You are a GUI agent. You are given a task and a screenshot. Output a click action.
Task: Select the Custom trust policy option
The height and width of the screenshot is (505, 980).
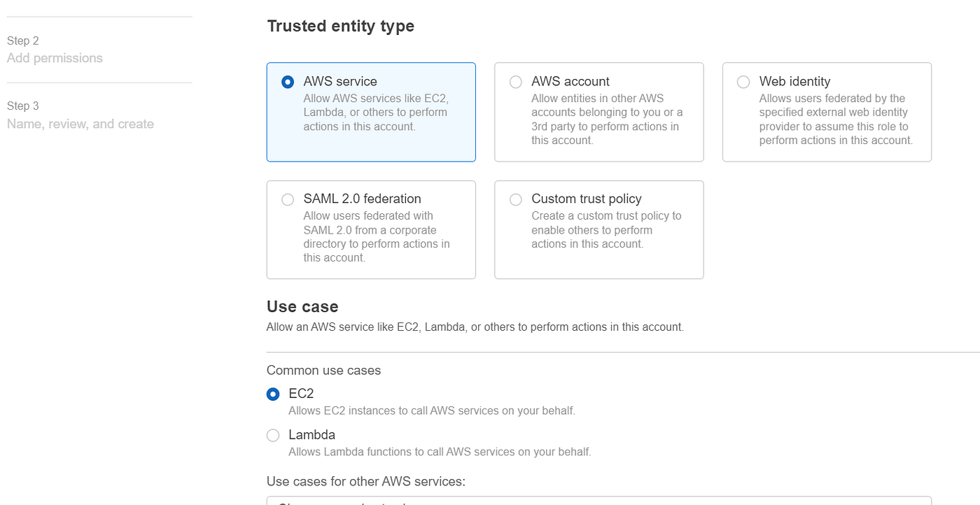515,199
